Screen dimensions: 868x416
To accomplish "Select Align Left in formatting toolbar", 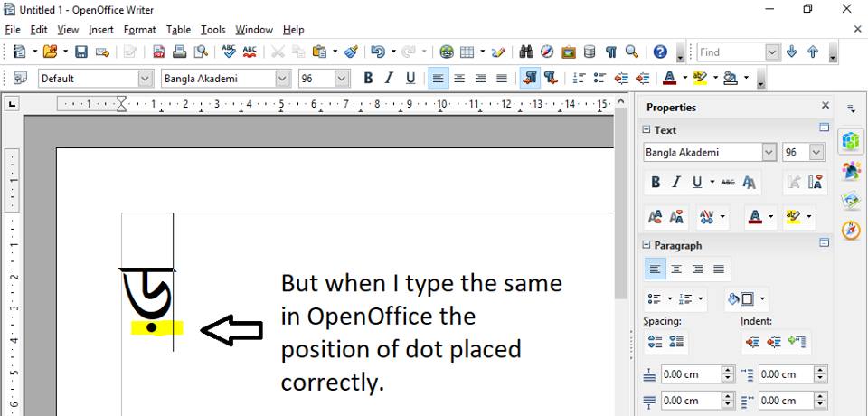I will pyautogui.click(x=438, y=79).
